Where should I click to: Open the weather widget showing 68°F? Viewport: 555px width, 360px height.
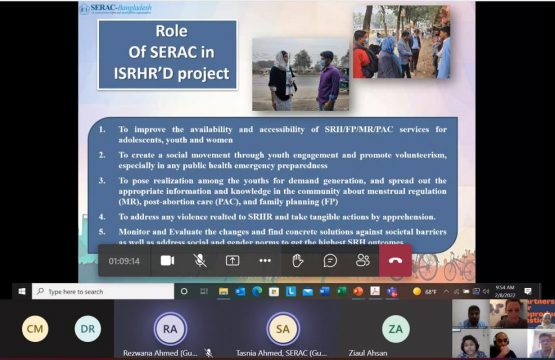425,292
